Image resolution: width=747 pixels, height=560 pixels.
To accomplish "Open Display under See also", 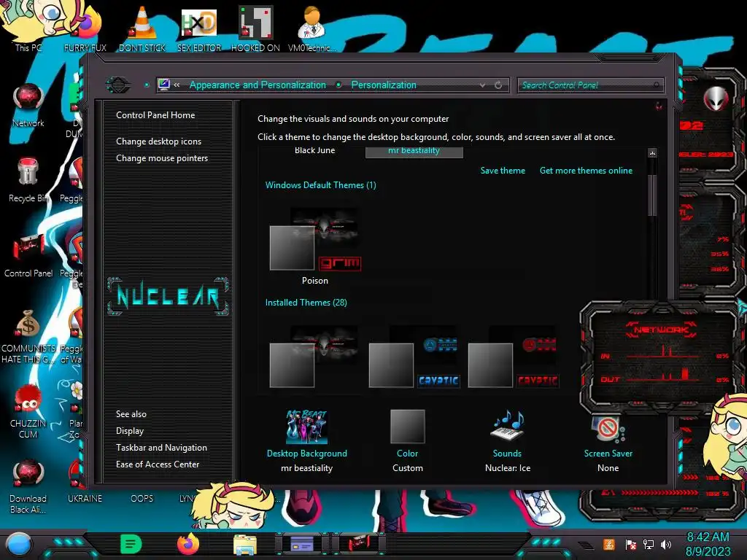I will [130, 431].
